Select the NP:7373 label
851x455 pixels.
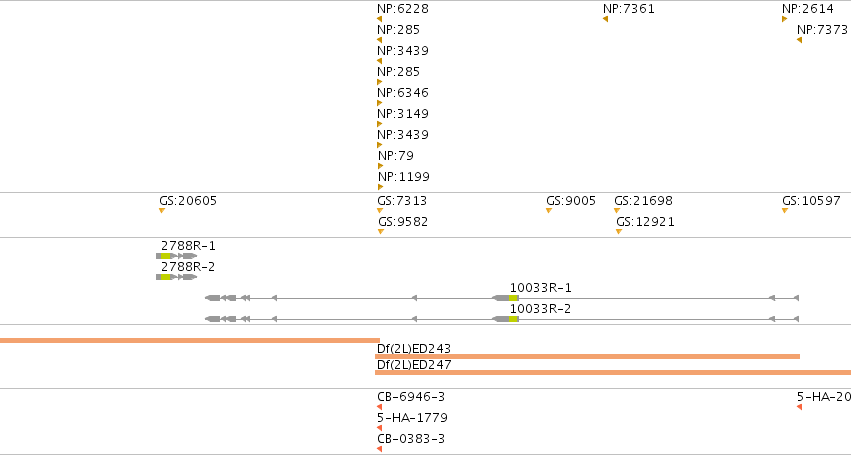pyautogui.click(x=822, y=29)
